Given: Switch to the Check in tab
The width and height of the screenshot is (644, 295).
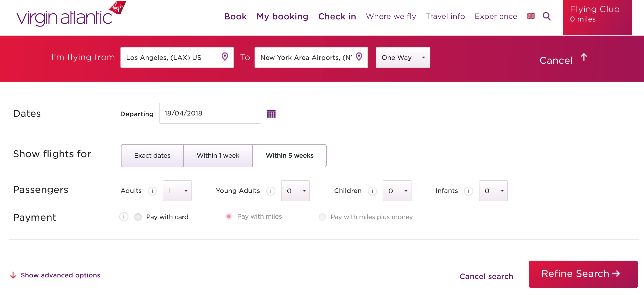Looking at the screenshot, I should pyautogui.click(x=337, y=16).
